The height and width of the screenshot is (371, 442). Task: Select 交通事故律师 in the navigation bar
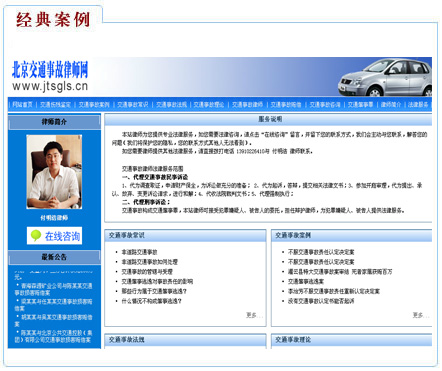pos(247,105)
